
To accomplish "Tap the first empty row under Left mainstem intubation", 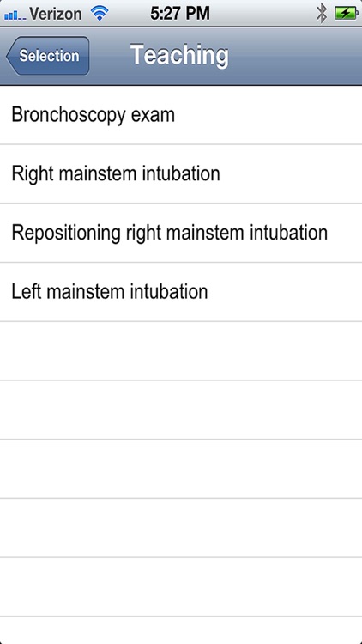I will click(181, 350).
